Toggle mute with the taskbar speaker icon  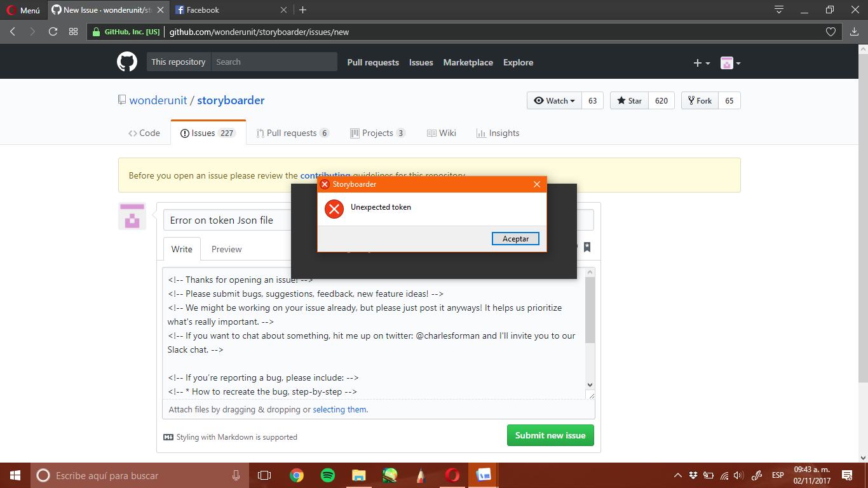click(x=738, y=475)
